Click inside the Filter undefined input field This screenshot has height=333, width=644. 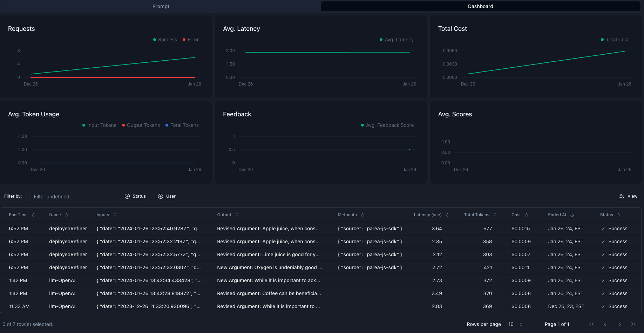click(73, 196)
